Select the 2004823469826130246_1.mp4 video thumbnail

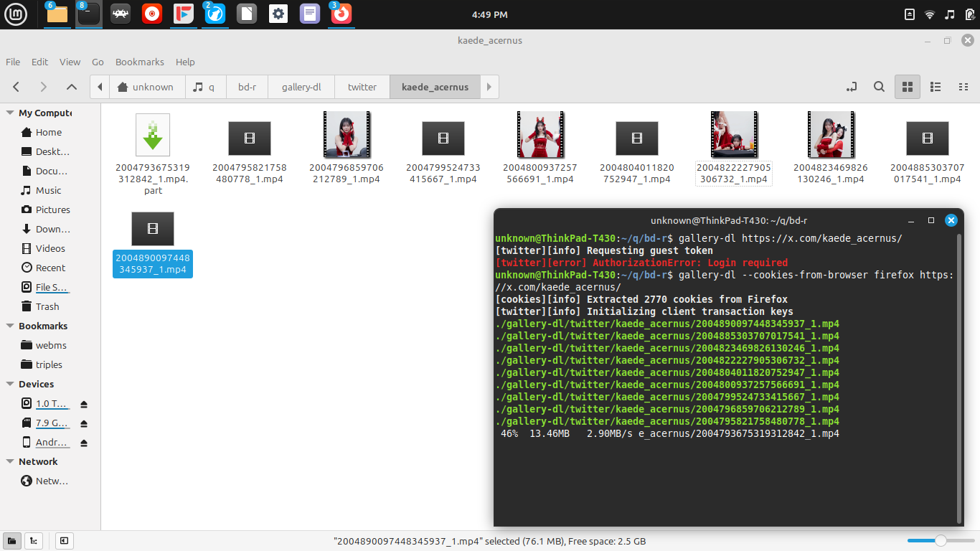(831, 134)
